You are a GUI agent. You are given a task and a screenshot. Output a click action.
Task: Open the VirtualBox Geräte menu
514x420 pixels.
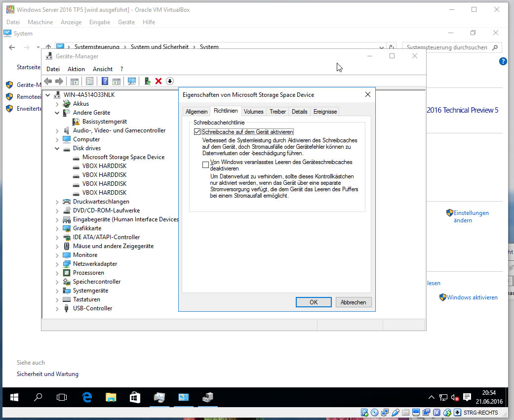[126, 22]
